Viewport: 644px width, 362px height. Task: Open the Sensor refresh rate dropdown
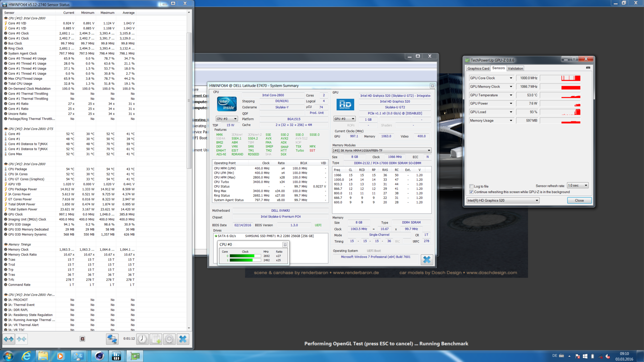pos(578,186)
